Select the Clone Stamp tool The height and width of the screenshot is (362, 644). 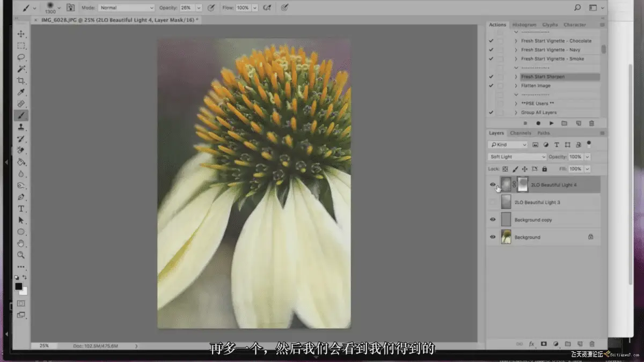pos(21,127)
